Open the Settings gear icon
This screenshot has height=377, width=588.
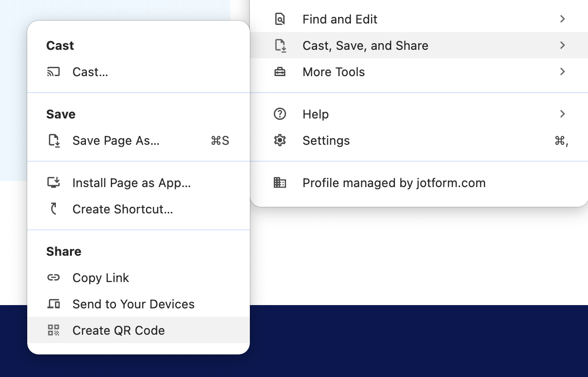[x=279, y=140]
